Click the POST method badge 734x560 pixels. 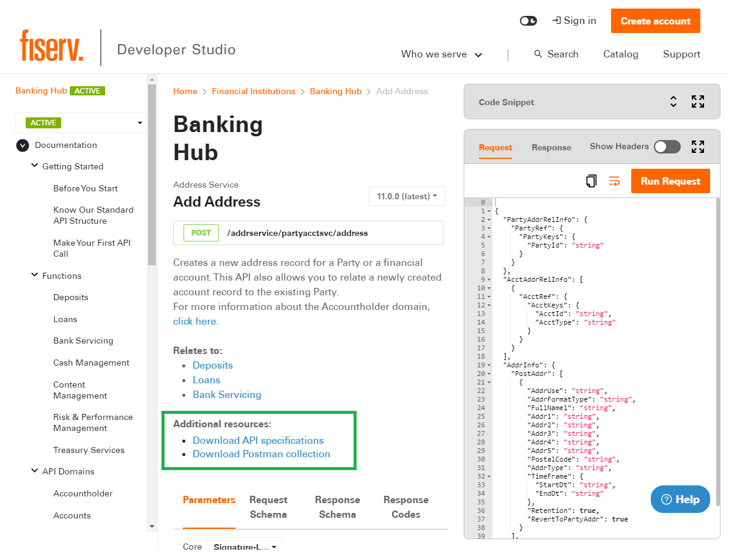201,233
